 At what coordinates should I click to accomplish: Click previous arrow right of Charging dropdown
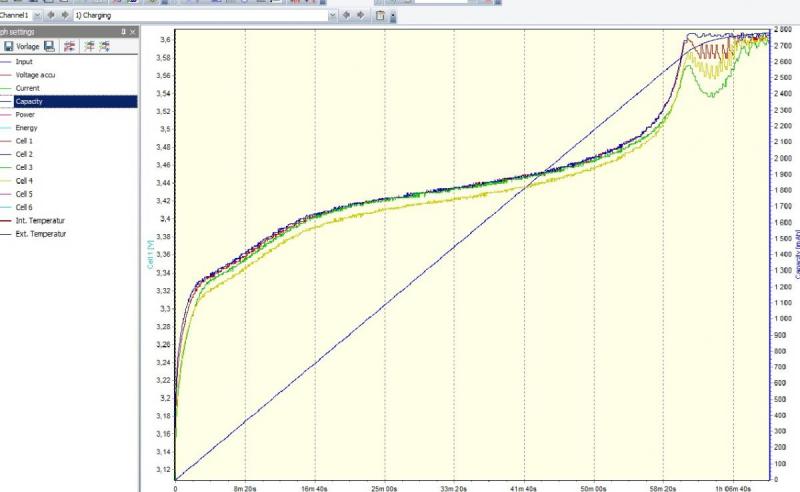[x=347, y=16]
